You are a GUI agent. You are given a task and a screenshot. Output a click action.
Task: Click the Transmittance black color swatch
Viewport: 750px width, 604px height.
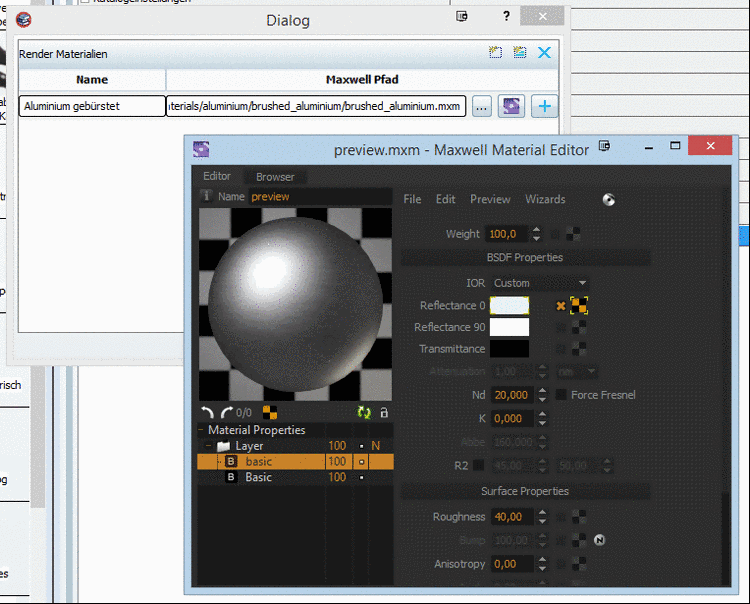pos(509,349)
